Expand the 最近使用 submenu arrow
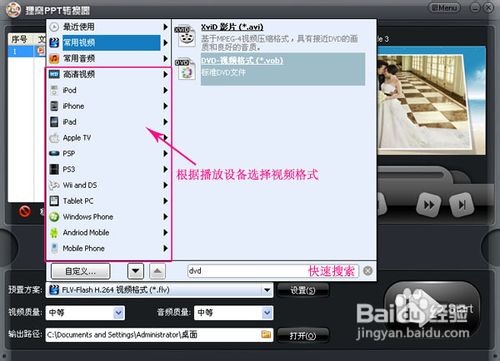The height and width of the screenshot is (361, 500). click(x=165, y=27)
